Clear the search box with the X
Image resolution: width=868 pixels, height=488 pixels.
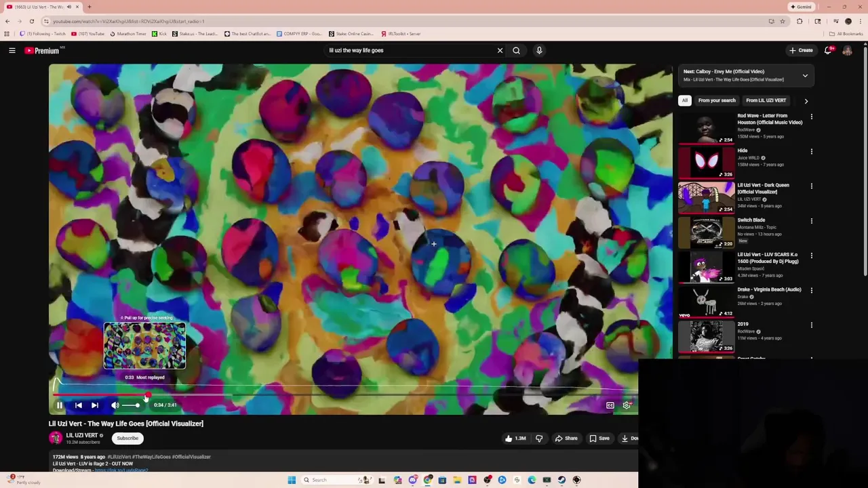500,50
